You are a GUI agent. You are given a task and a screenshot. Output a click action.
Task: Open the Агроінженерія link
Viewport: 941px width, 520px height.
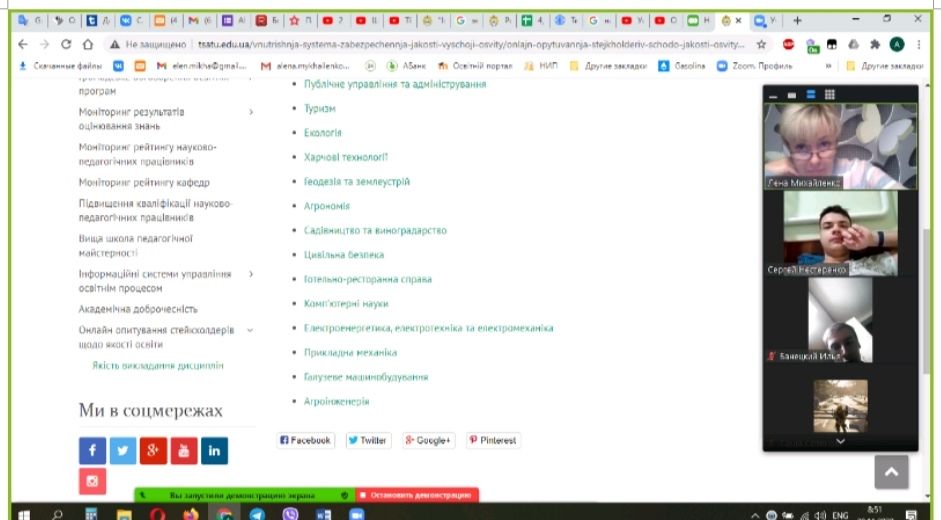coord(336,401)
